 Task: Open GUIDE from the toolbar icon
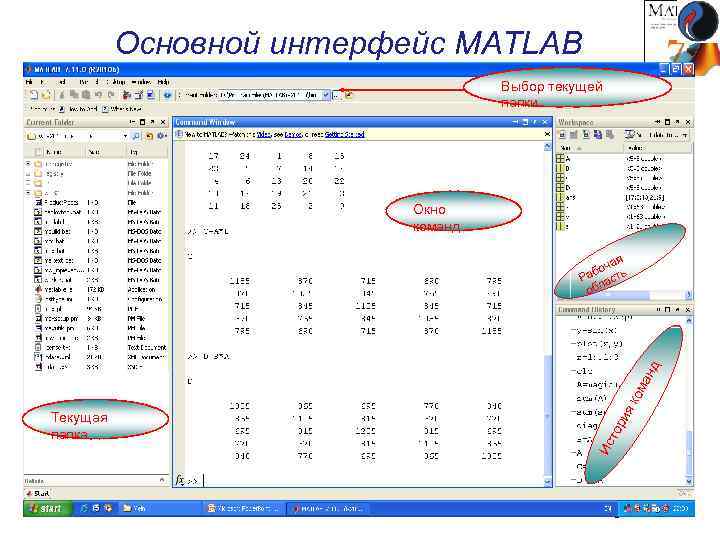click(139, 95)
